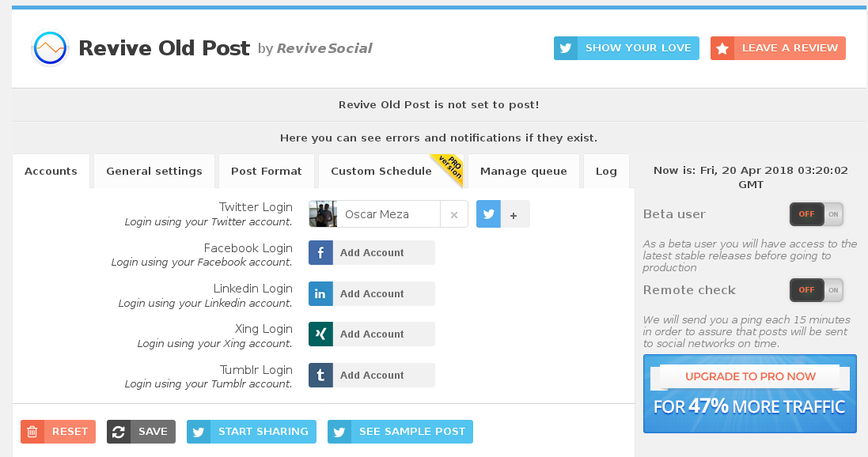The height and width of the screenshot is (457, 868).
Task: Click the 'Facebook Login' label
Action: click(x=248, y=247)
